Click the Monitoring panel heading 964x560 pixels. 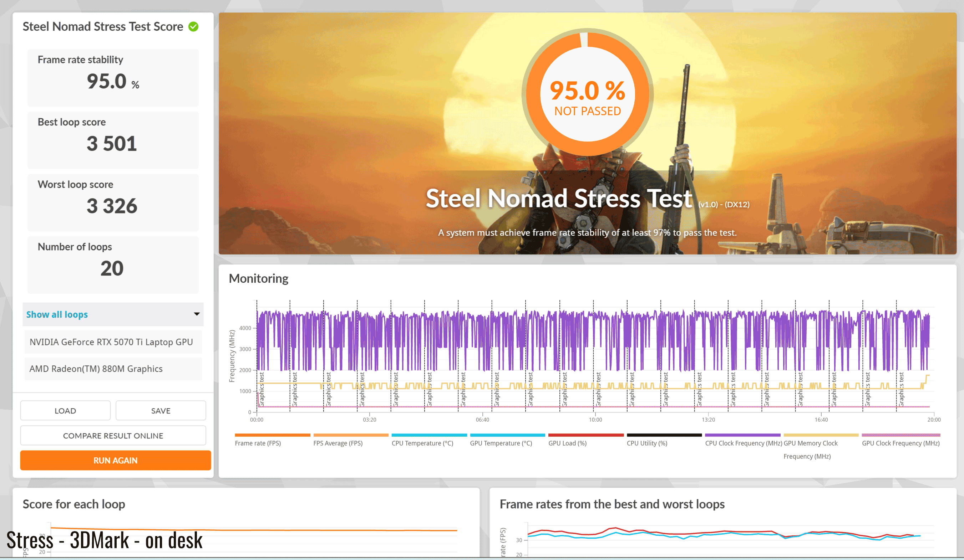[x=258, y=278]
